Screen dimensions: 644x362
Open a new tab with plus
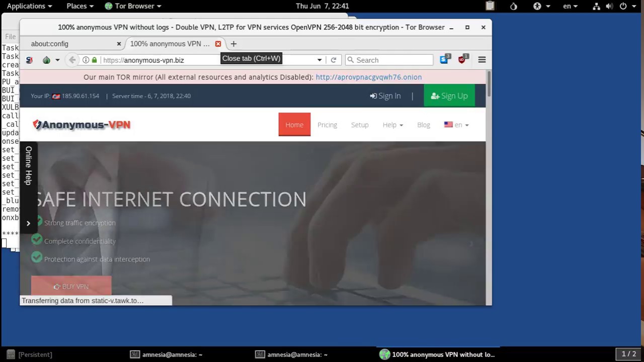point(233,44)
